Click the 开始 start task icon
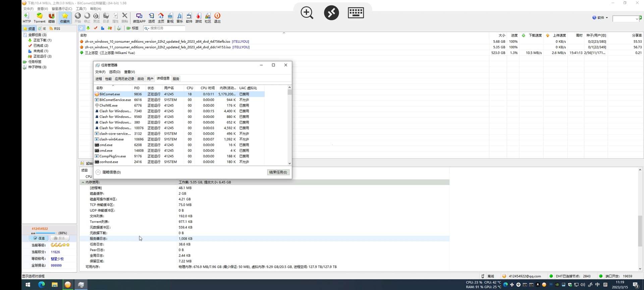This screenshot has width=644, height=290. tap(78, 18)
